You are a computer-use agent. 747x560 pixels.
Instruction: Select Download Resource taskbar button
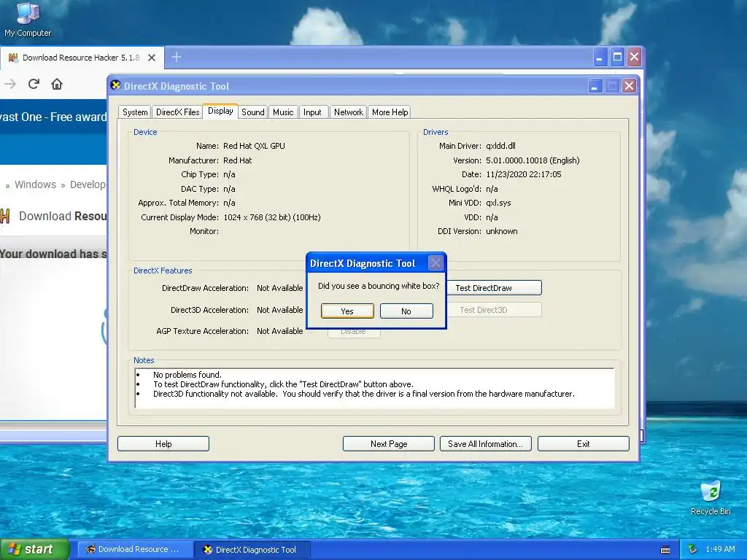point(135,549)
